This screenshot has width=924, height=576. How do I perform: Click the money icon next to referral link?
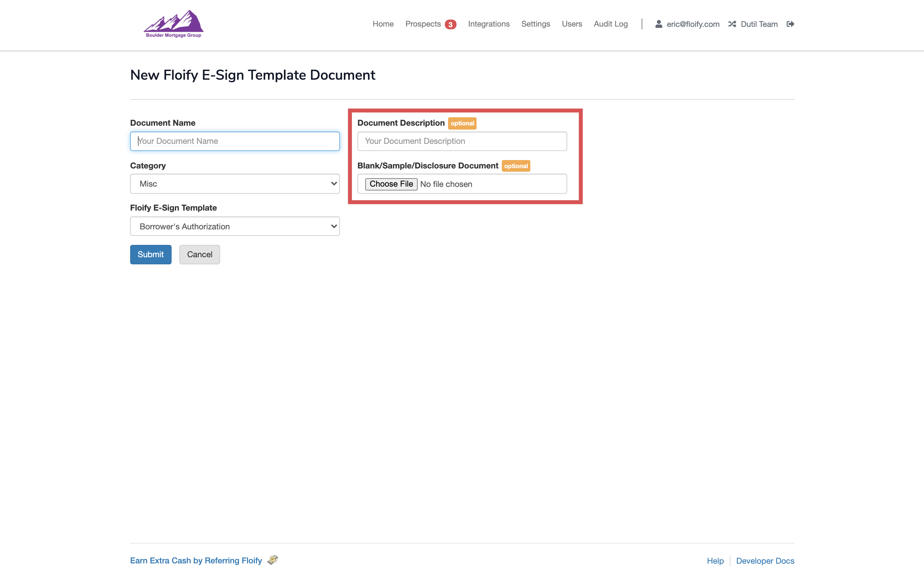[273, 560]
